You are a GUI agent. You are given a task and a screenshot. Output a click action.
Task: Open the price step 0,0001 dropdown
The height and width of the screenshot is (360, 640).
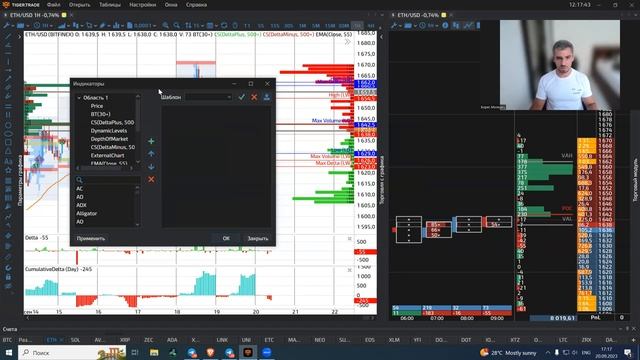(x=141, y=25)
